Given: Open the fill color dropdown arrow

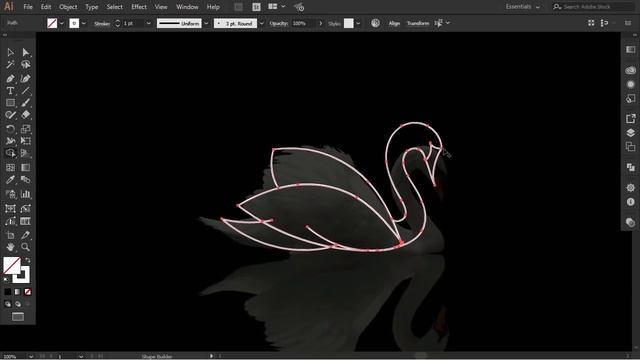Looking at the screenshot, I should click(x=62, y=23).
